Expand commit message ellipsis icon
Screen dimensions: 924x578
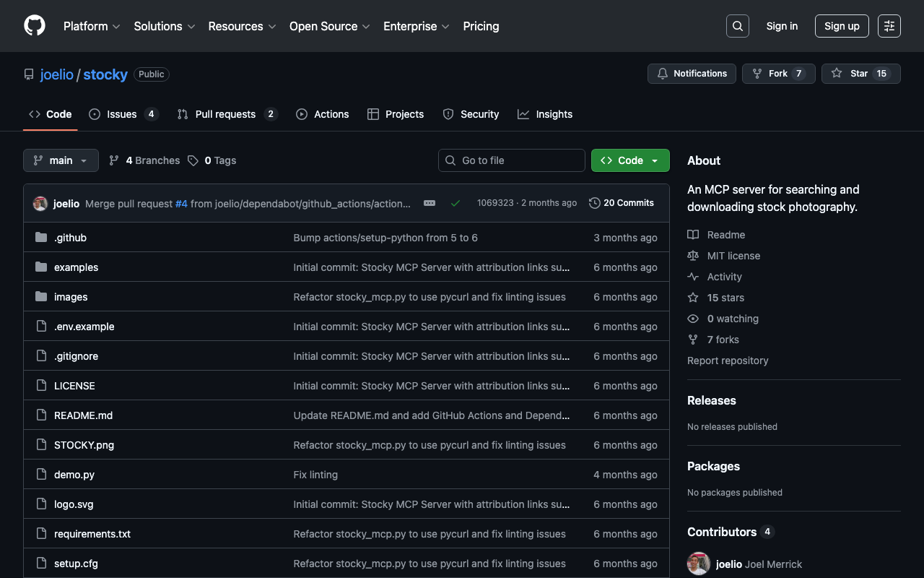click(x=430, y=203)
